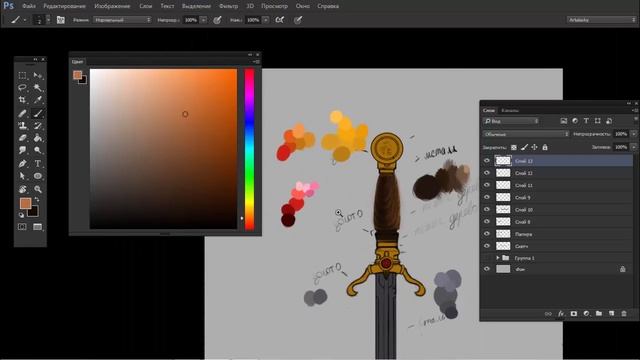Click the brush opacity 100% field

point(191,20)
